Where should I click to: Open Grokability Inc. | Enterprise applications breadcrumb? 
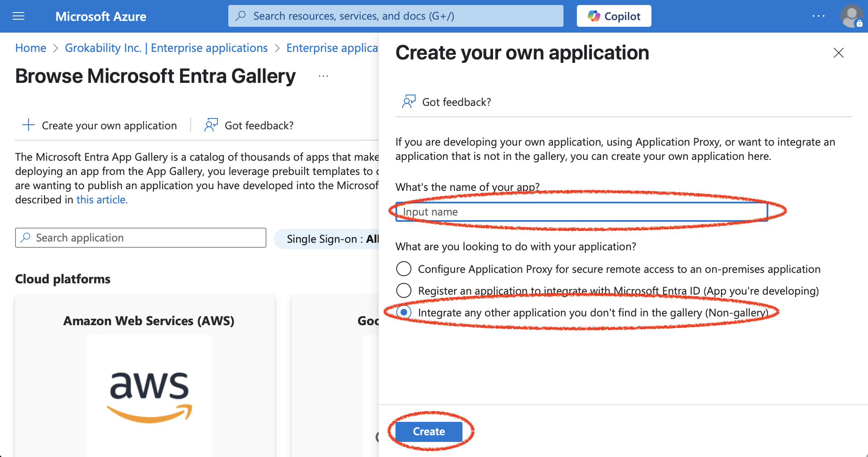pyautogui.click(x=166, y=48)
